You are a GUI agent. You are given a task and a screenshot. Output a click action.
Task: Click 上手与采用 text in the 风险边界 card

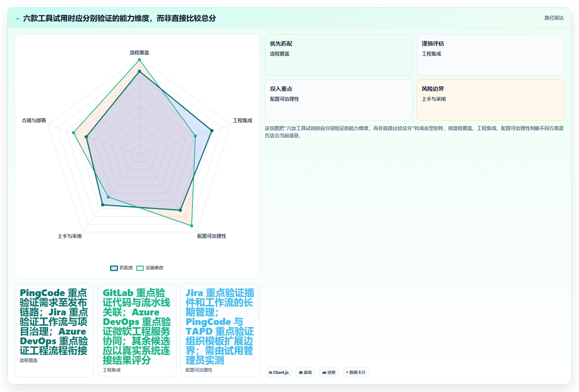click(x=434, y=99)
